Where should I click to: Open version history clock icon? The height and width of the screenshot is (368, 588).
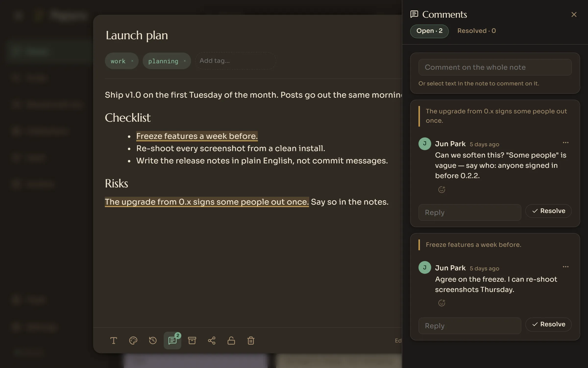click(x=153, y=340)
